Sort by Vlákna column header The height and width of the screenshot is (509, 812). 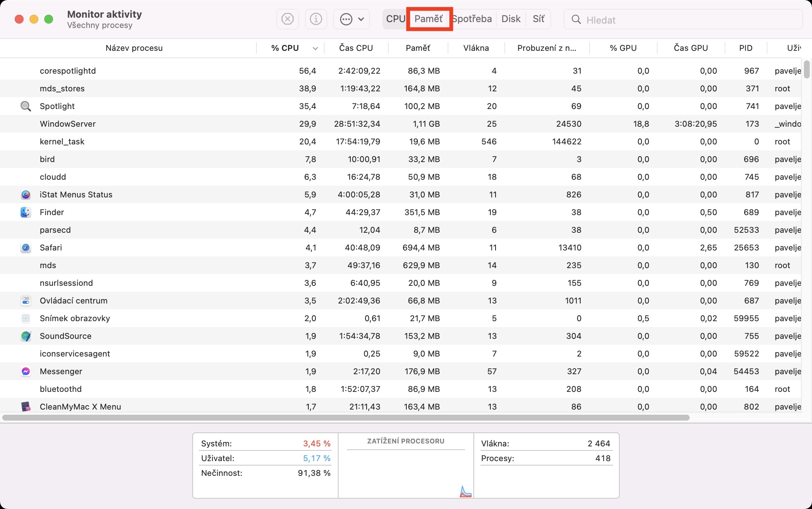pos(476,48)
